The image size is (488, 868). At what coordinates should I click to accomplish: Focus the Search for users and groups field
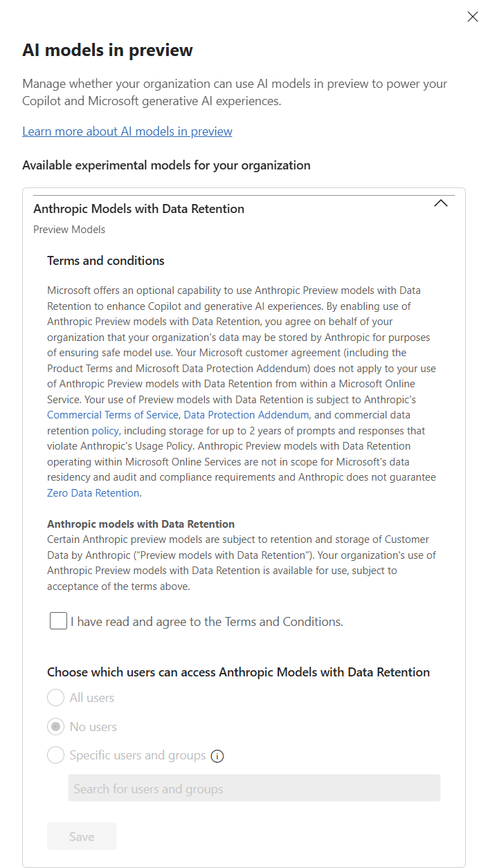[x=254, y=788]
